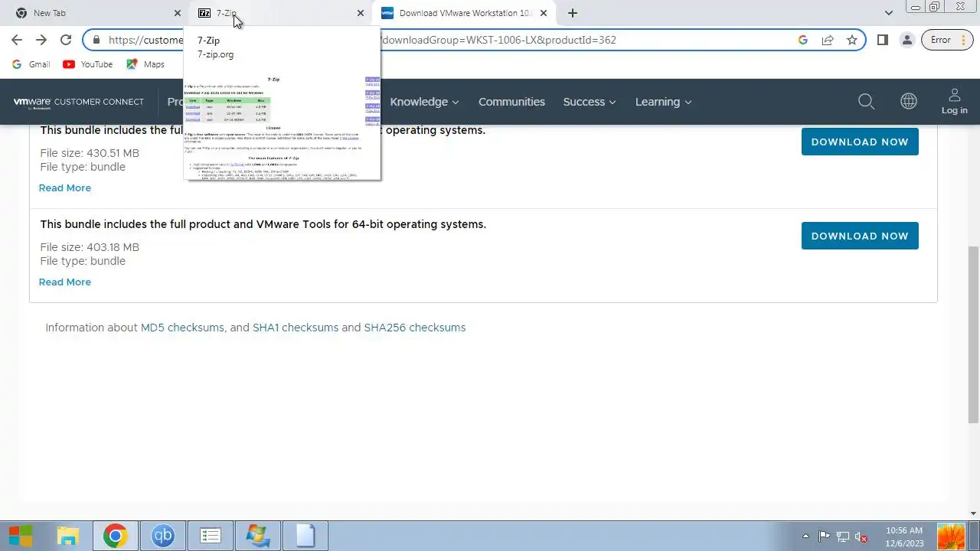Open the SHA1 checksums link

click(296, 328)
